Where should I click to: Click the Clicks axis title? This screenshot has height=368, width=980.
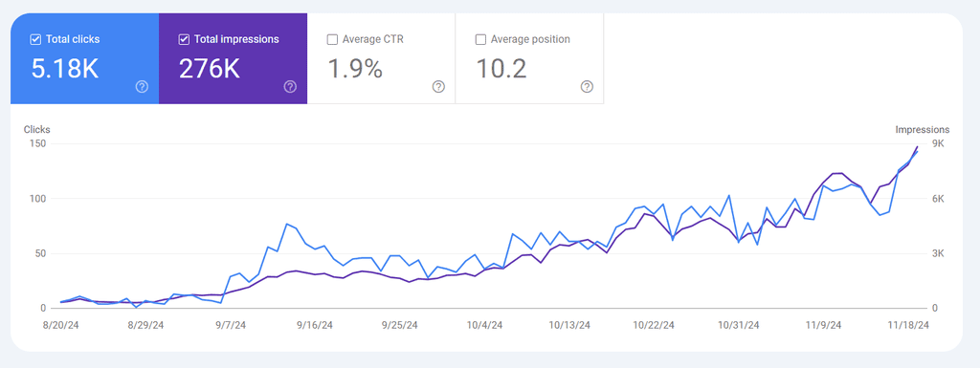(x=37, y=130)
